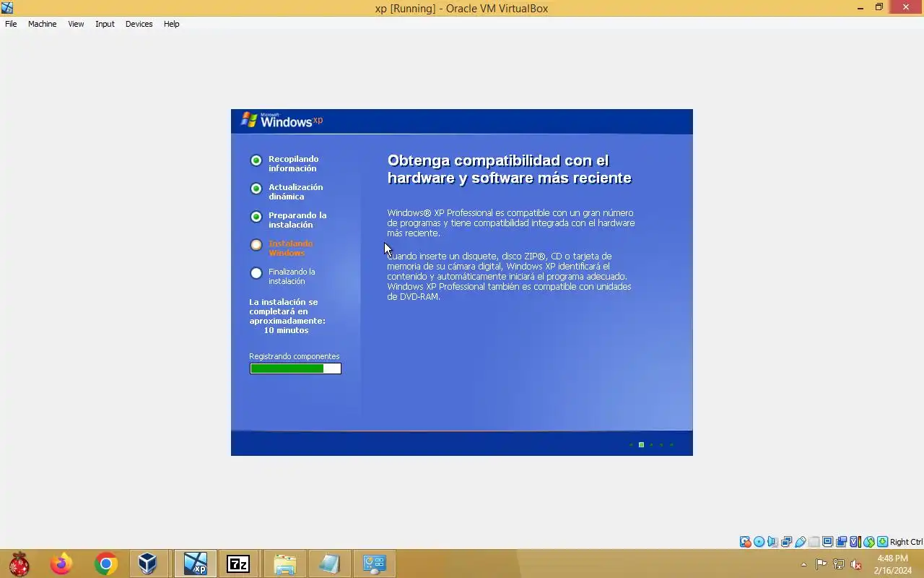Image resolution: width=924 pixels, height=578 pixels.
Task: Click the shared folders status icon
Action: point(814,542)
